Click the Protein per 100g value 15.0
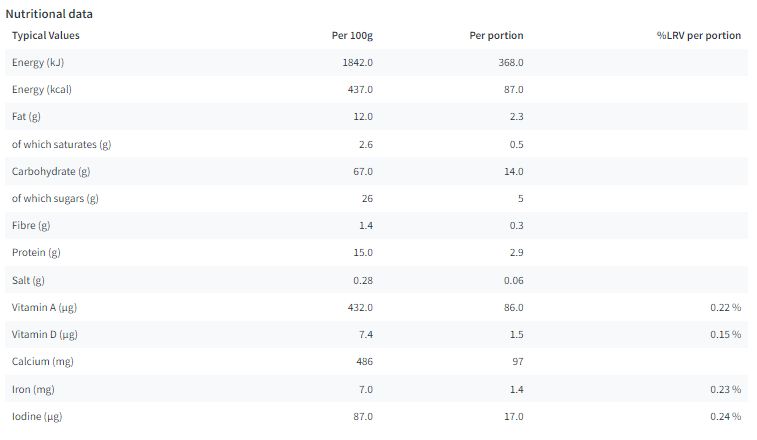This screenshot has width=757, height=440. (363, 253)
